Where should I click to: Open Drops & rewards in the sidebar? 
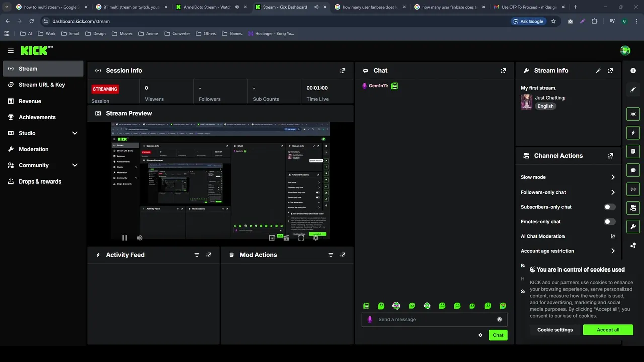pos(43,182)
